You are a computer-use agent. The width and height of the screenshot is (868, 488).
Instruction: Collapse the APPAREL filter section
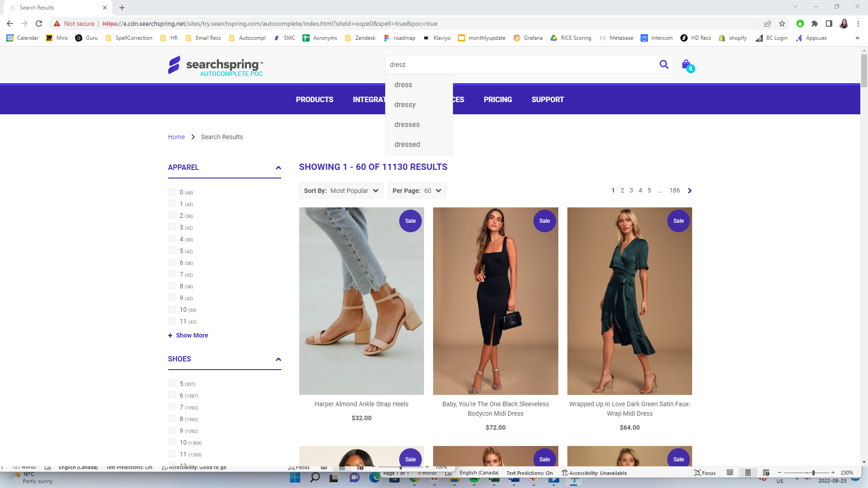tap(278, 168)
